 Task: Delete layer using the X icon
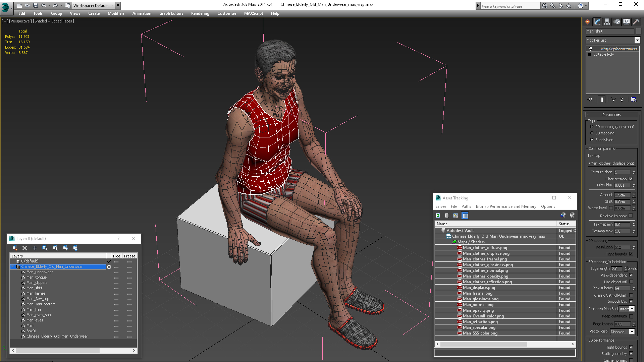[25, 248]
